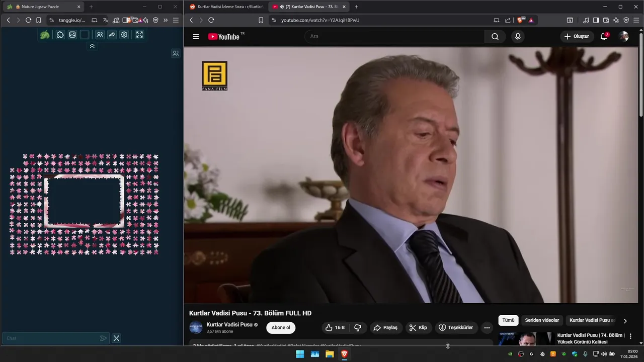Open the YouTube account avatar menu
Image resolution: width=644 pixels, height=362 pixels.
point(624,36)
